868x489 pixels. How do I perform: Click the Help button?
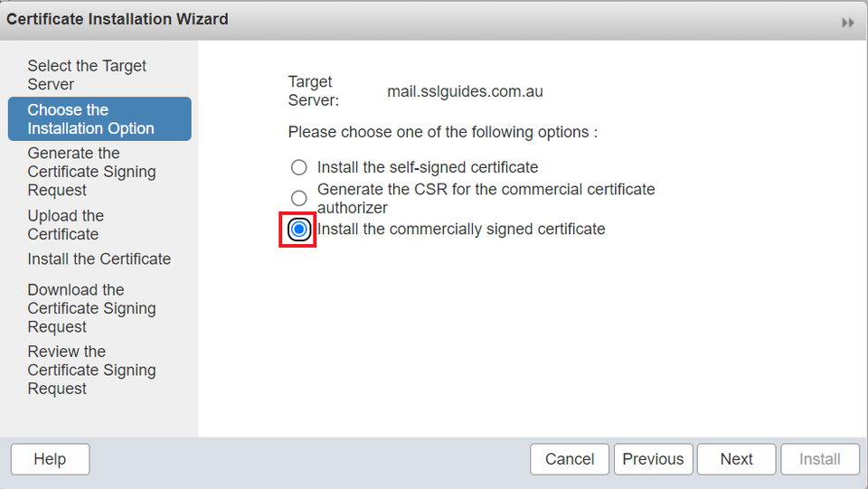(x=50, y=459)
